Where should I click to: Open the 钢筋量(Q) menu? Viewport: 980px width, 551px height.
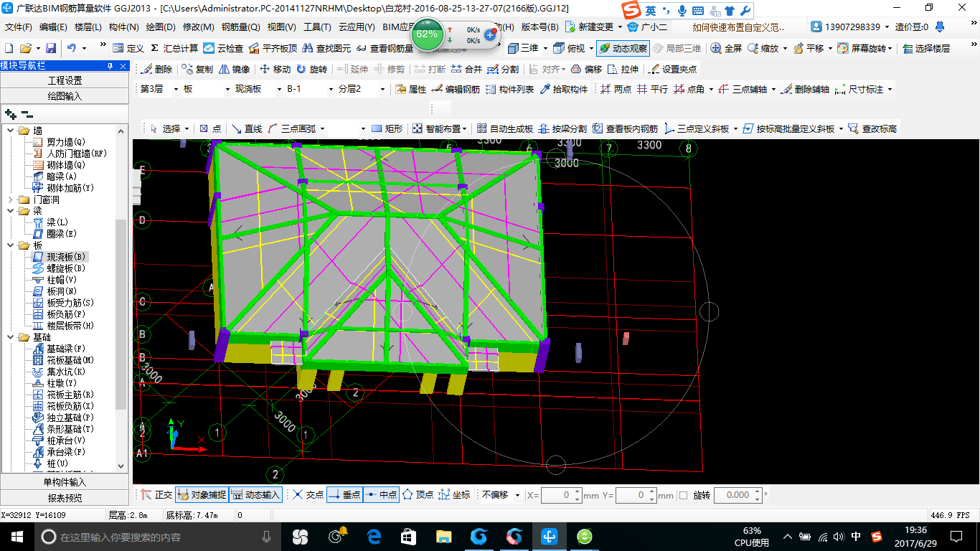(x=240, y=27)
